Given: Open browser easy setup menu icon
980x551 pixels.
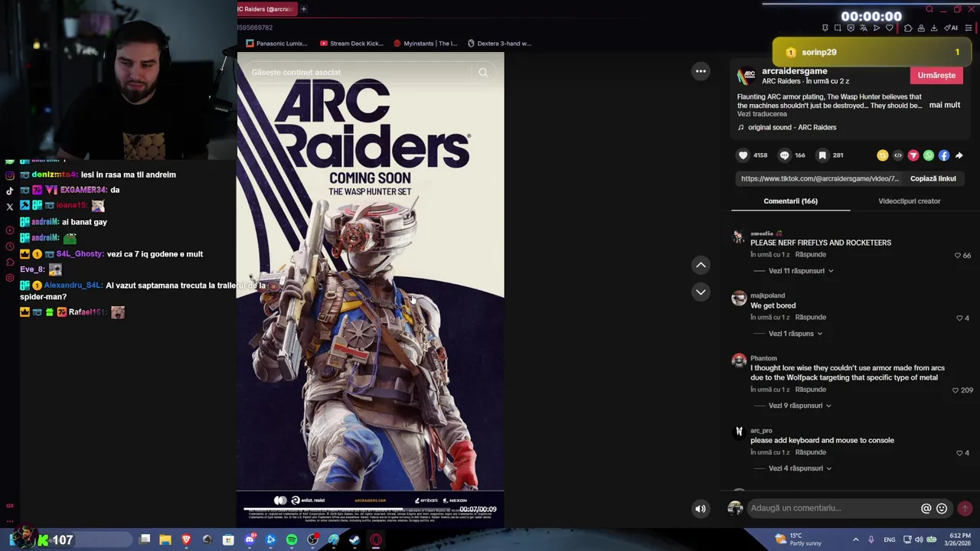Looking at the screenshot, I should point(969,28).
